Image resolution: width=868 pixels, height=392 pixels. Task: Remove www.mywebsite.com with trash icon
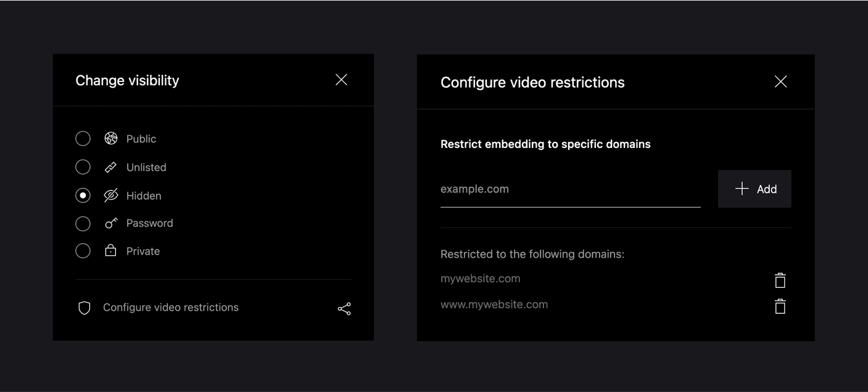[780, 306]
